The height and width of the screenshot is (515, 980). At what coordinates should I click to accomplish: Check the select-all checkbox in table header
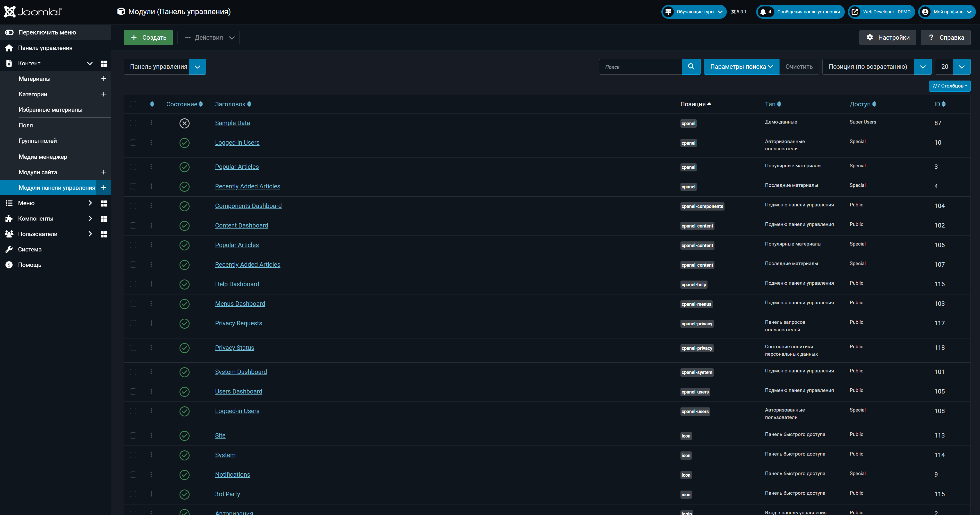133,104
